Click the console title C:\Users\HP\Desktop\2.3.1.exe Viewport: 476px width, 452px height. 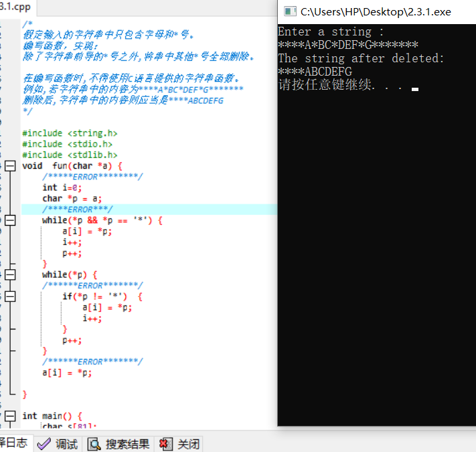coord(376,12)
